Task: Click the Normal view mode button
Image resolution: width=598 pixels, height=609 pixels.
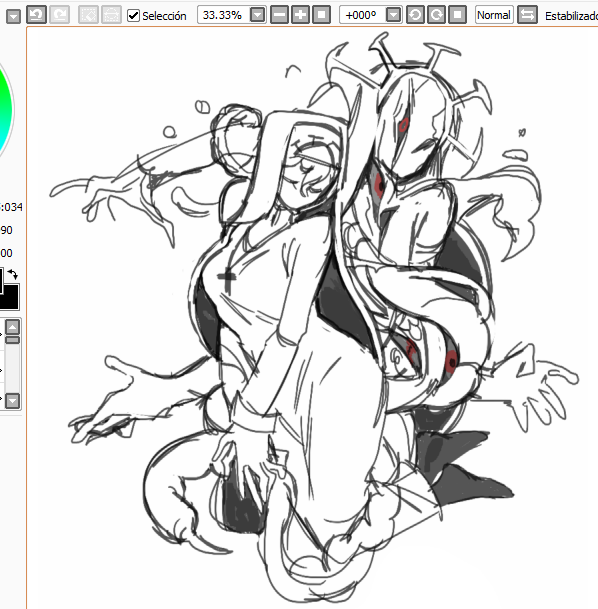Action: point(494,15)
